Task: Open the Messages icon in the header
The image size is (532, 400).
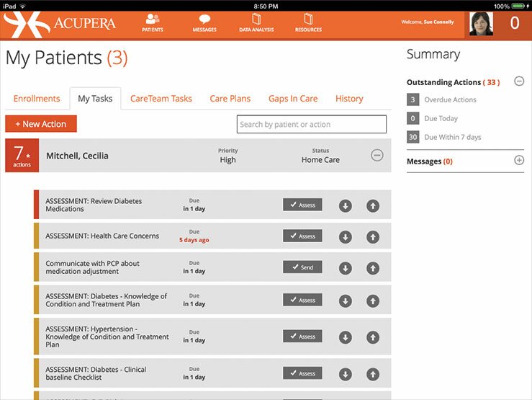Action: pos(204,23)
